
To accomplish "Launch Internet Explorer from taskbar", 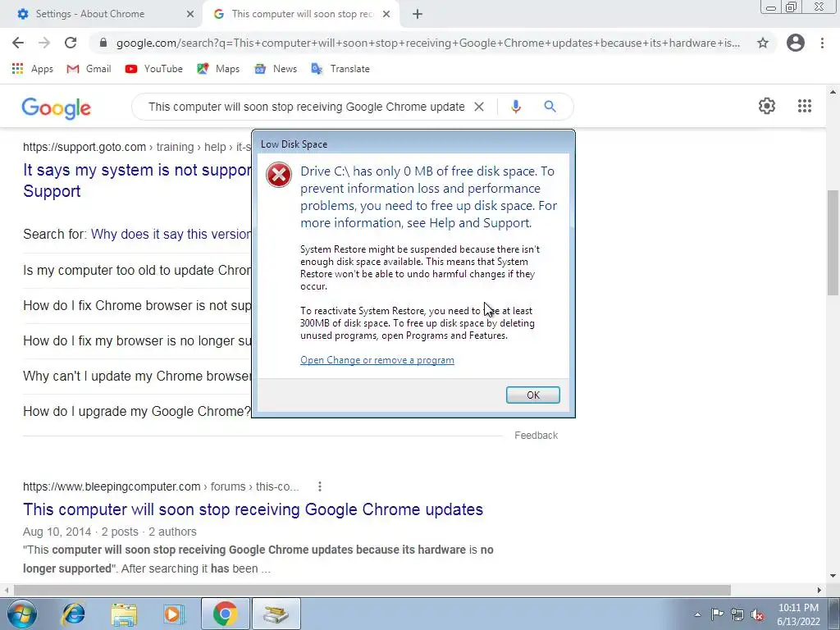I will 73,614.
